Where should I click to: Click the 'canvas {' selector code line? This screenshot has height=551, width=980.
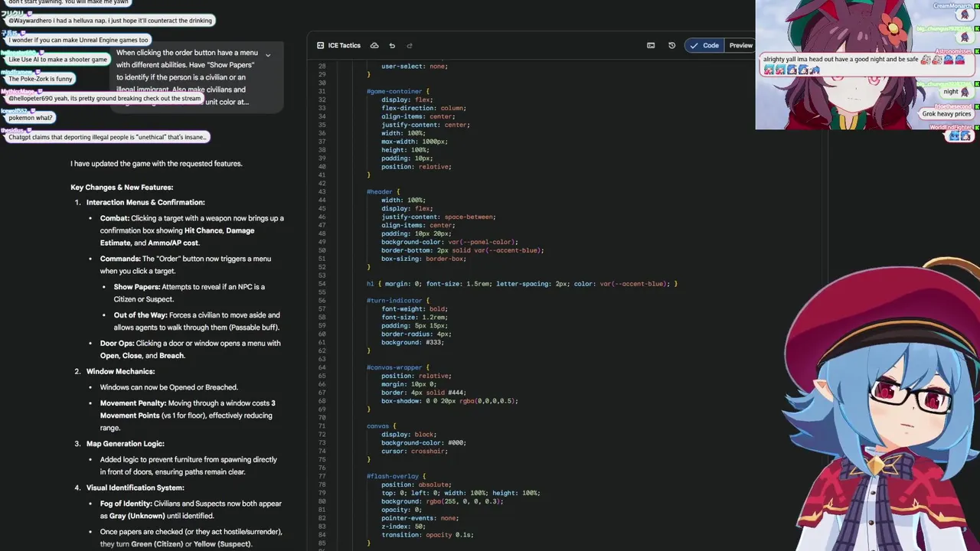[381, 426]
